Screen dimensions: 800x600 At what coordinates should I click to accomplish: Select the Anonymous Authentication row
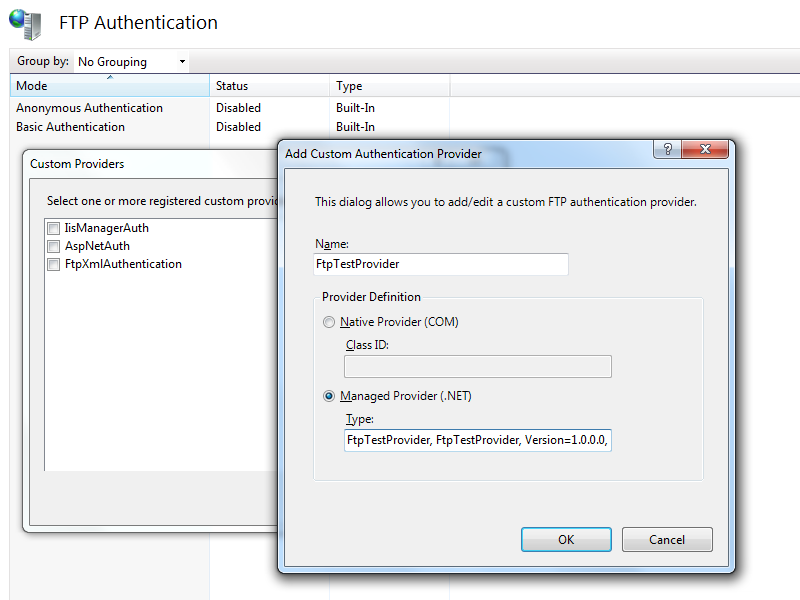pyautogui.click(x=90, y=108)
